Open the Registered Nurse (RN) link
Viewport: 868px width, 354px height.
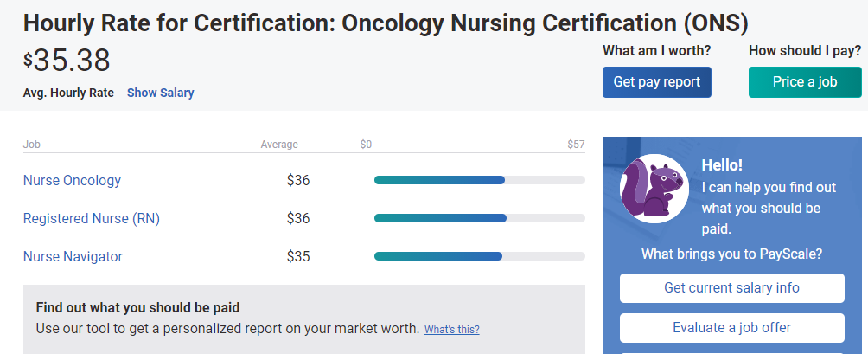pyautogui.click(x=92, y=218)
